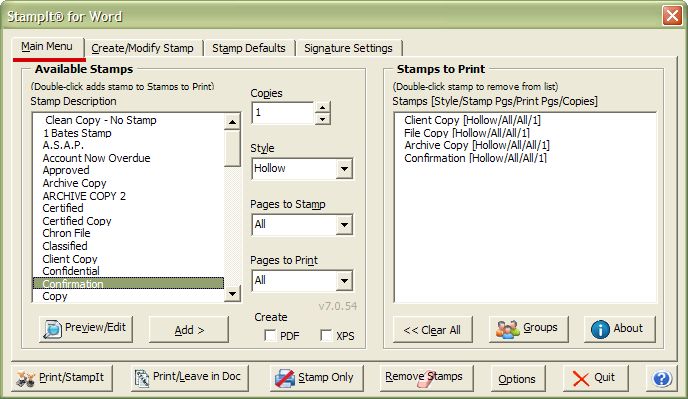Open the About dialog
Image resolution: width=688 pixels, height=399 pixels.
click(x=620, y=329)
